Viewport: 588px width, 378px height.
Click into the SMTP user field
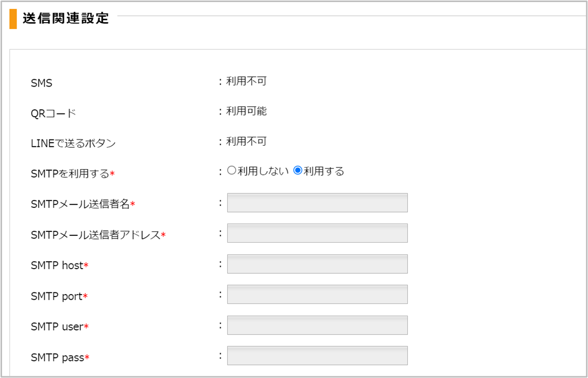tap(317, 325)
